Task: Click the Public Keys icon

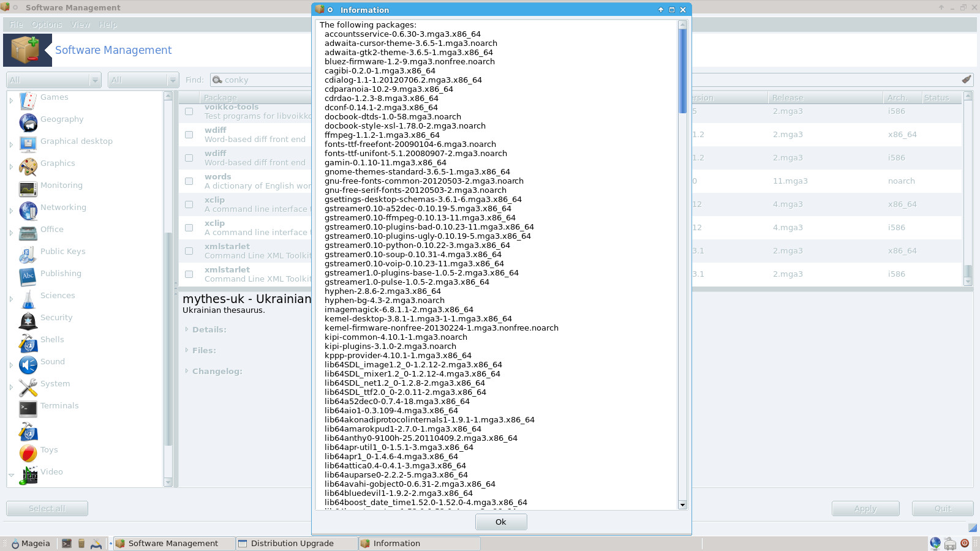Action: 28,255
